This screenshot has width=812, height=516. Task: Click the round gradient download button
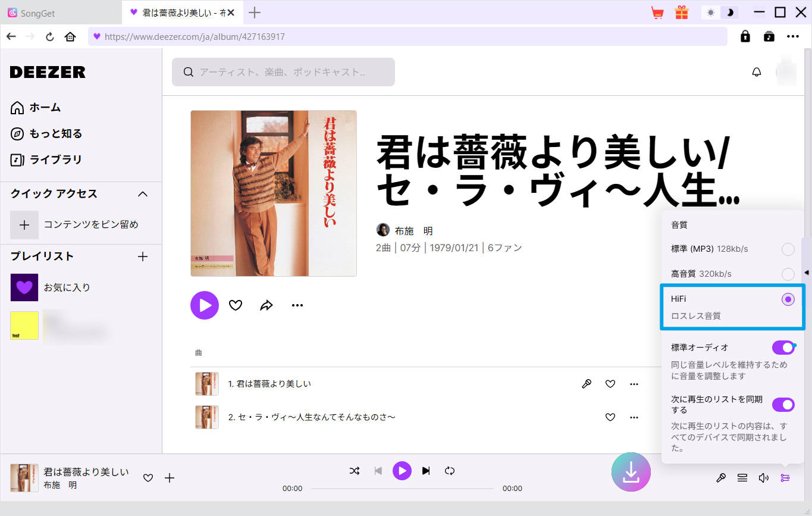(631, 472)
